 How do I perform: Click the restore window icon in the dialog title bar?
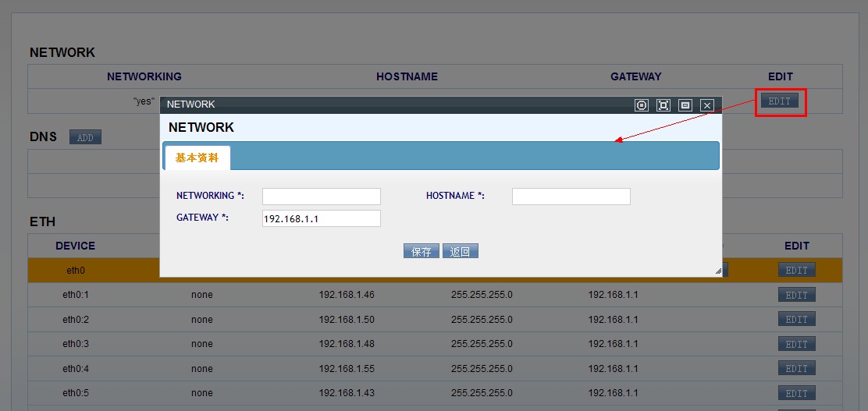click(685, 105)
